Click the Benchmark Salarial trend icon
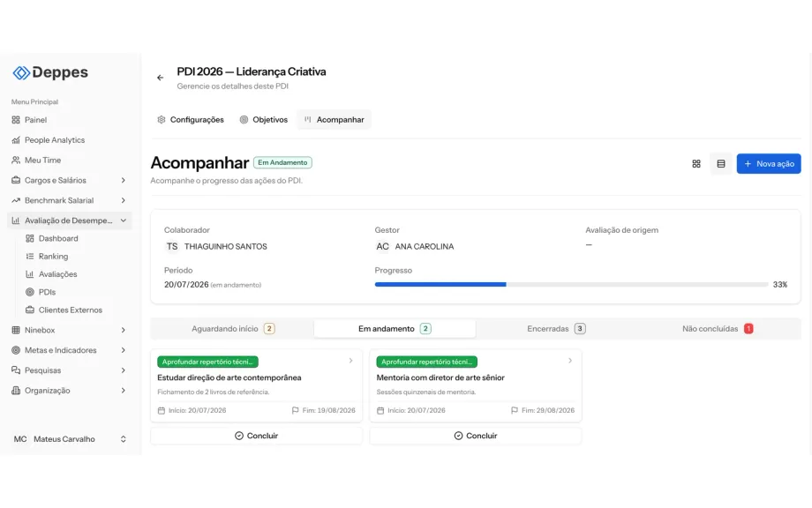812x508 pixels. tap(16, 201)
